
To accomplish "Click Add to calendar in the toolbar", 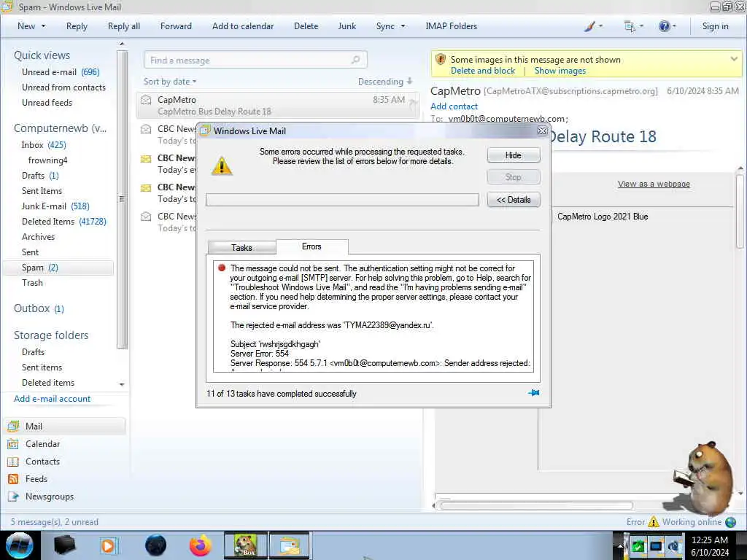I will (x=243, y=26).
